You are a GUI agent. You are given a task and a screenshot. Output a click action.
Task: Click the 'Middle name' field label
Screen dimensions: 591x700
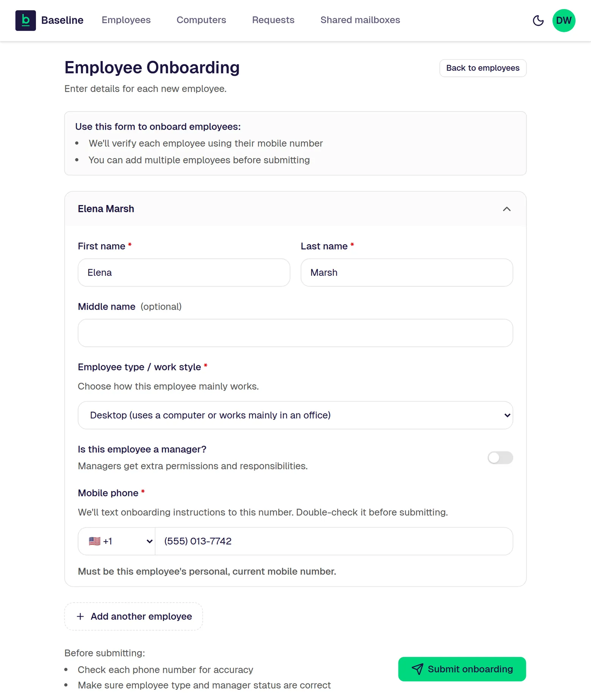106,307
